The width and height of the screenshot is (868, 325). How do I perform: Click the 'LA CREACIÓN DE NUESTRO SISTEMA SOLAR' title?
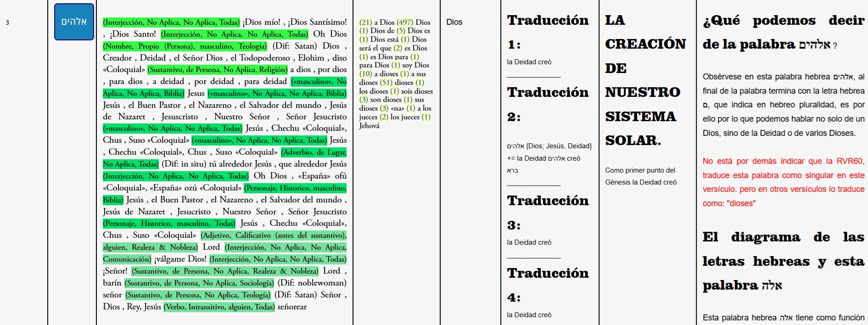tap(645, 80)
